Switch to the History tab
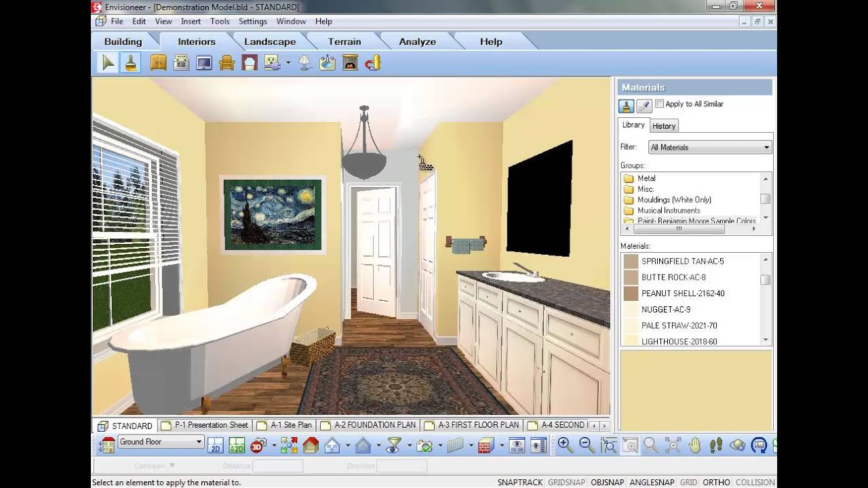The image size is (868, 488). [664, 126]
